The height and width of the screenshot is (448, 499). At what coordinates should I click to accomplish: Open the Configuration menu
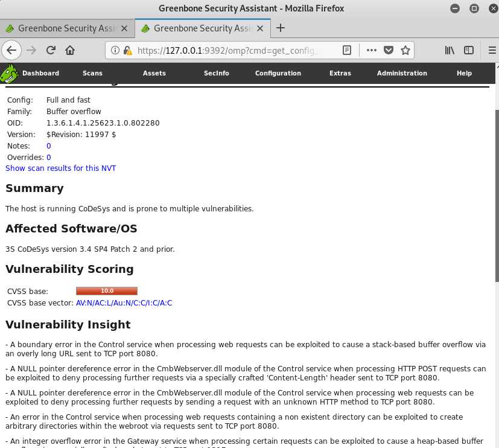(x=278, y=73)
